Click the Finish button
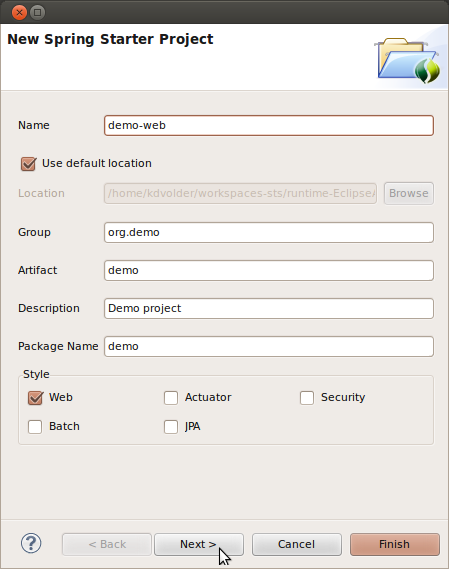The width and height of the screenshot is (449, 569). pyautogui.click(x=395, y=544)
